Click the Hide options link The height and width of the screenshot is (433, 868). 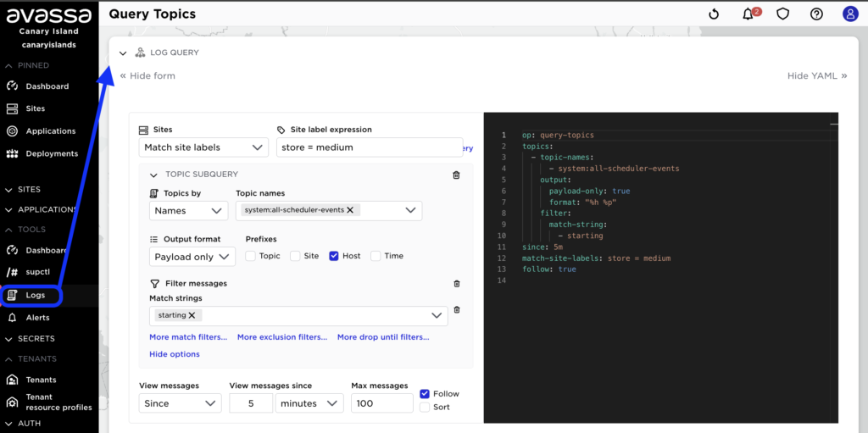tap(175, 354)
